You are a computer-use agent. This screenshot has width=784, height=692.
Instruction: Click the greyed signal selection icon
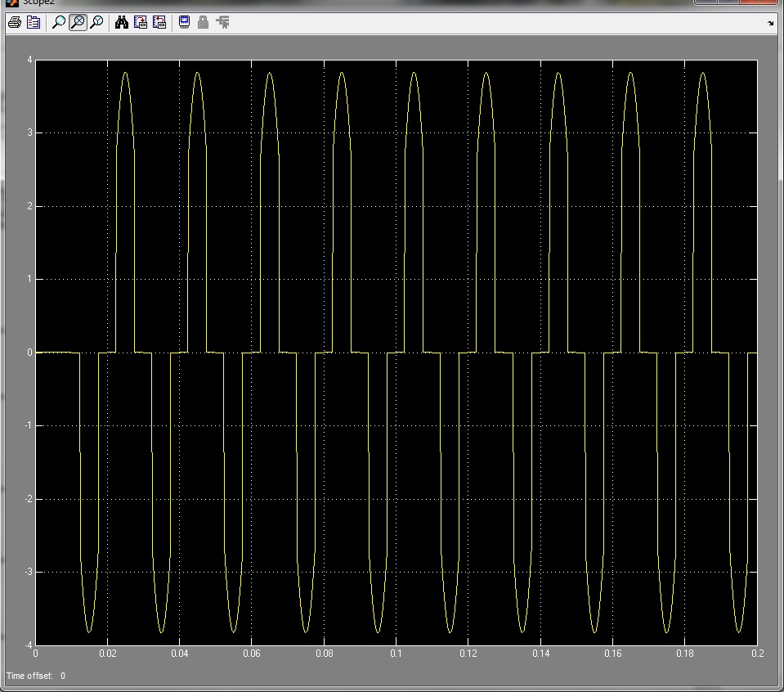(x=222, y=23)
